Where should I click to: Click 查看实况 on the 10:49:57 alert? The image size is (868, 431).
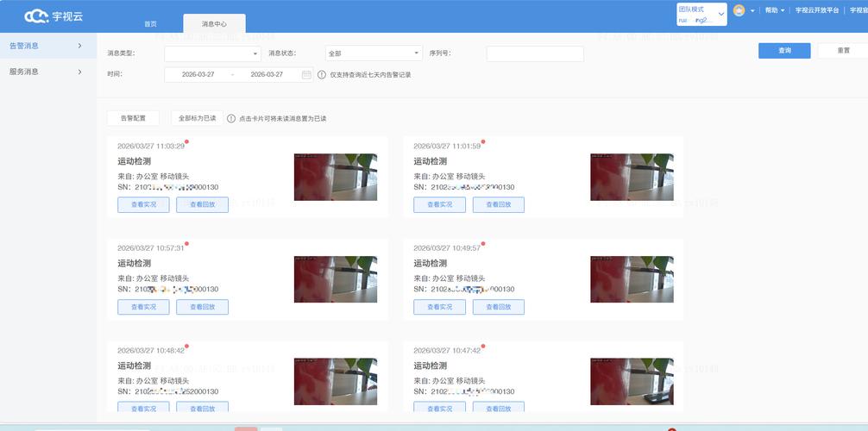click(439, 307)
